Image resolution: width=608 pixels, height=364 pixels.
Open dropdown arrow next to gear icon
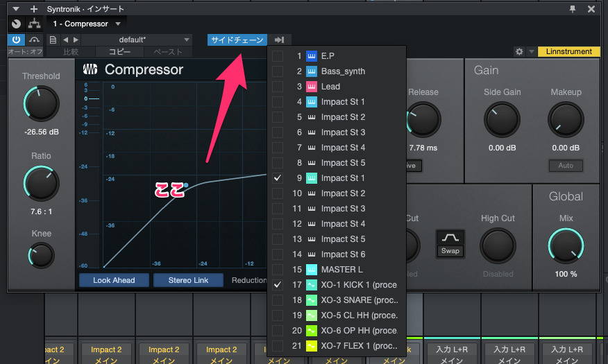tap(531, 52)
